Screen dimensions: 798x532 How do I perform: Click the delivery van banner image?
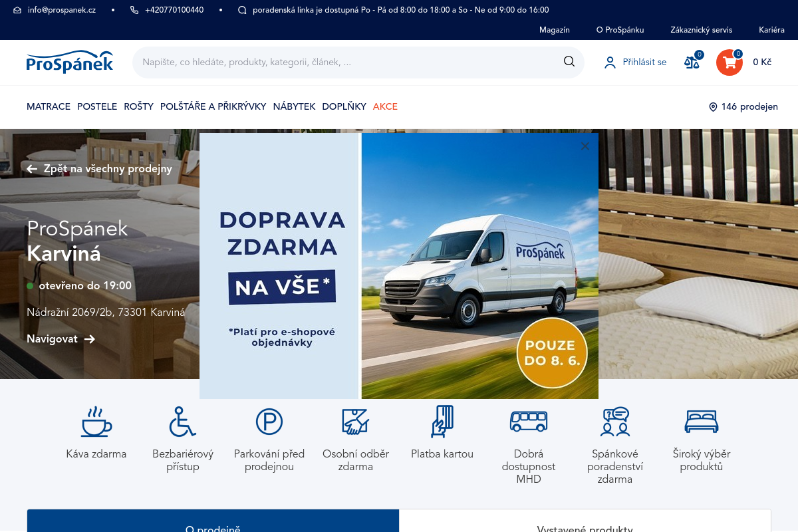(x=479, y=266)
